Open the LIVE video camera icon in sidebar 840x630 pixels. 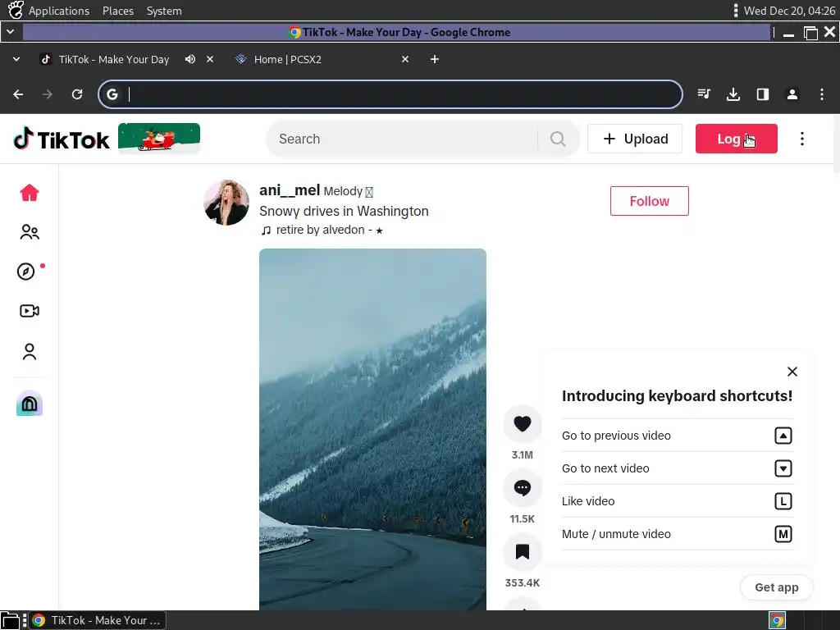30,311
